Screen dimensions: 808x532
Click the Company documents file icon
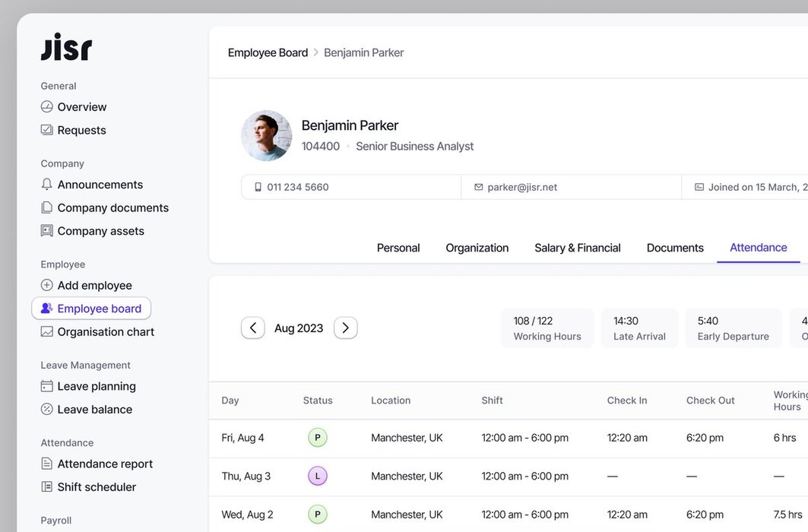[x=47, y=207]
